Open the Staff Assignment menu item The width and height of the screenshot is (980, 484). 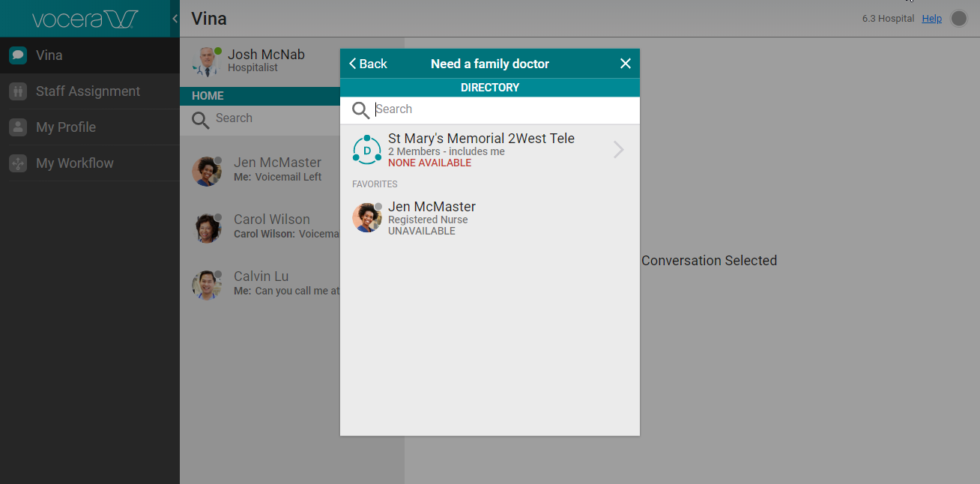coord(88,91)
